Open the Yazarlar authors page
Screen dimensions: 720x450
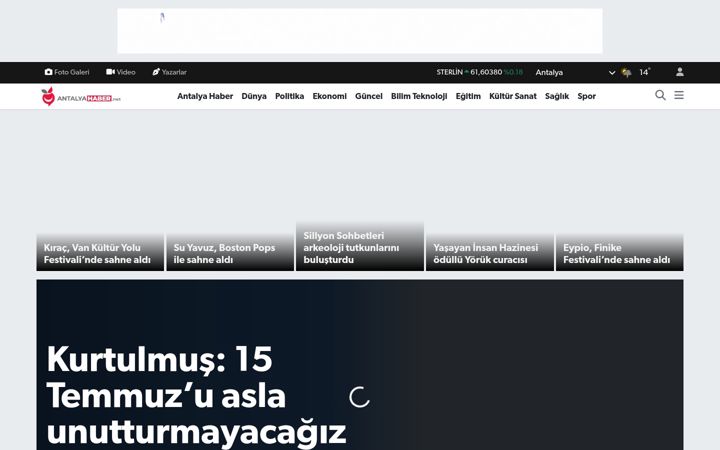pos(169,72)
